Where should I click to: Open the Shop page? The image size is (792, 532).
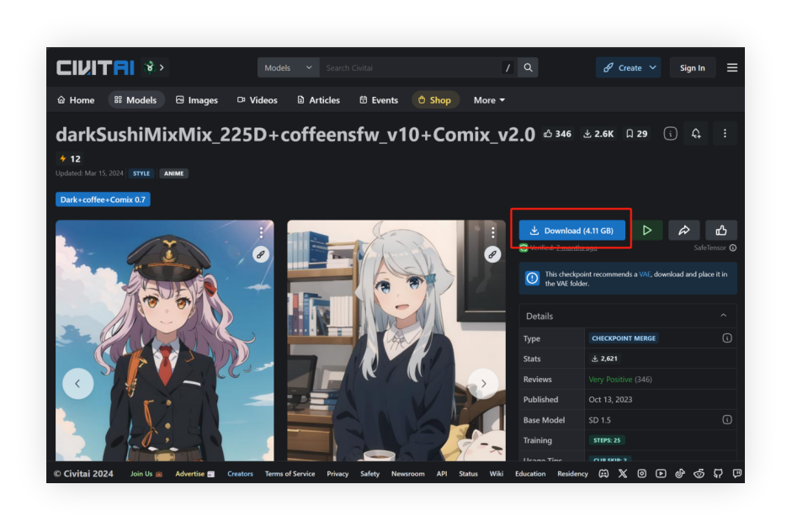click(x=435, y=99)
